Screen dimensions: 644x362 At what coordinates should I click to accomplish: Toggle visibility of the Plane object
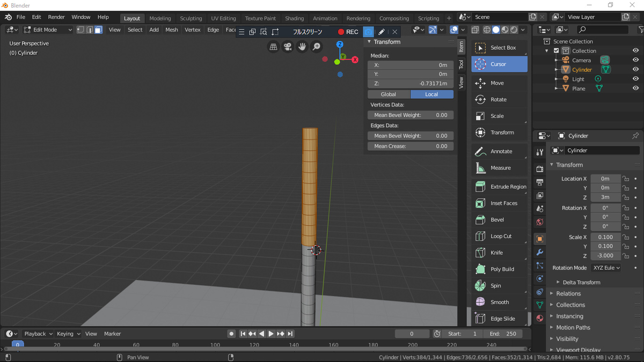635,88
